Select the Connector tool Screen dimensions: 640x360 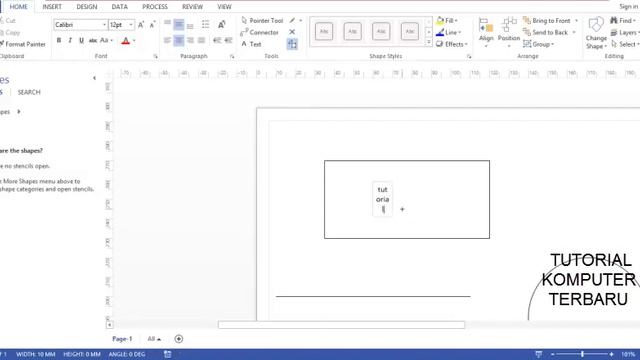coord(260,32)
